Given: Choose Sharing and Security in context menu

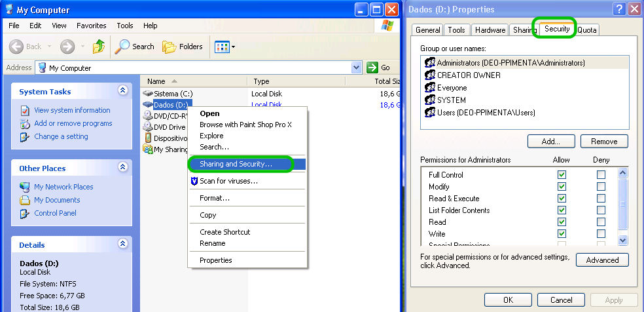Looking at the screenshot, I should pyautogui.click(x=247, y=164).
